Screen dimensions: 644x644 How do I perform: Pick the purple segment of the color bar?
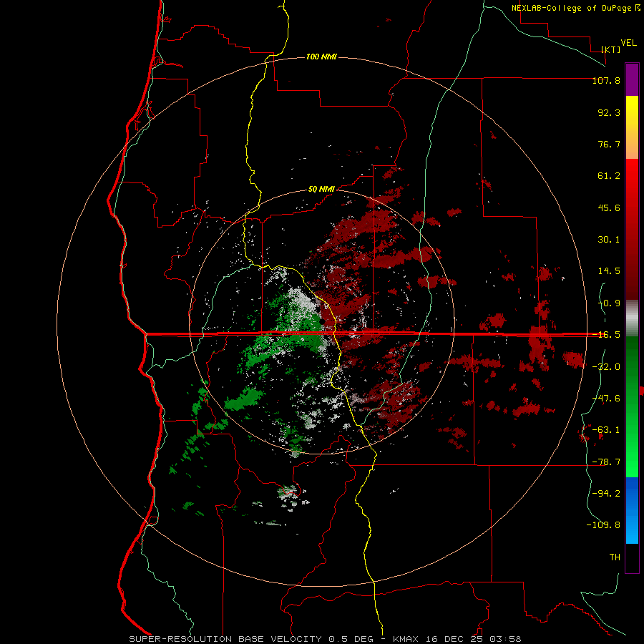coord(632,79)
